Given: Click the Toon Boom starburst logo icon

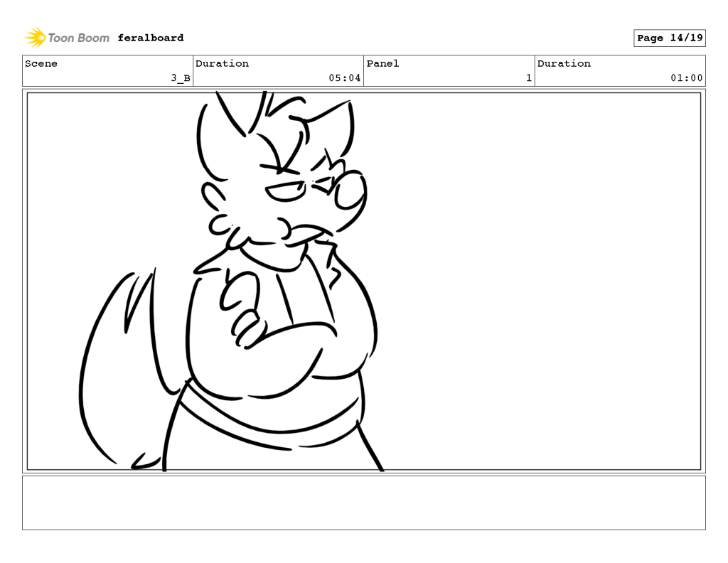Looking at the screenshot, I should (x=35, y=38).
